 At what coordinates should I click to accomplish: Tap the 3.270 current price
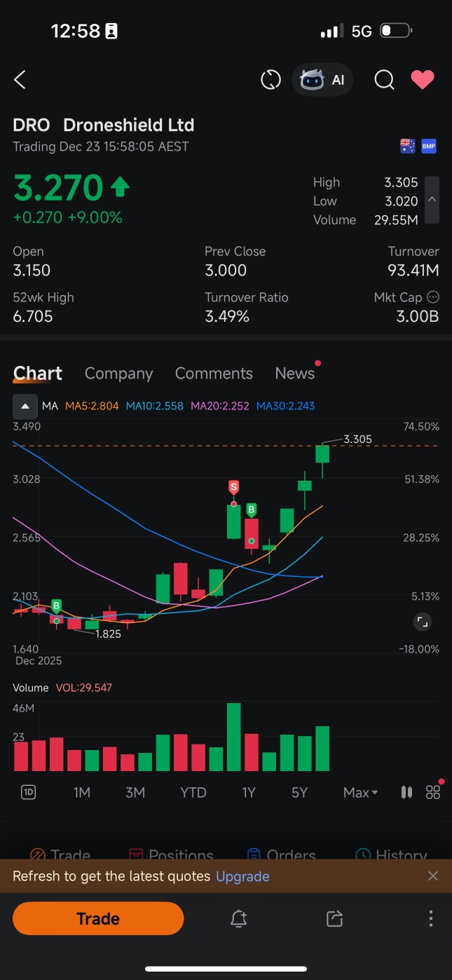(x=58, y=187)
